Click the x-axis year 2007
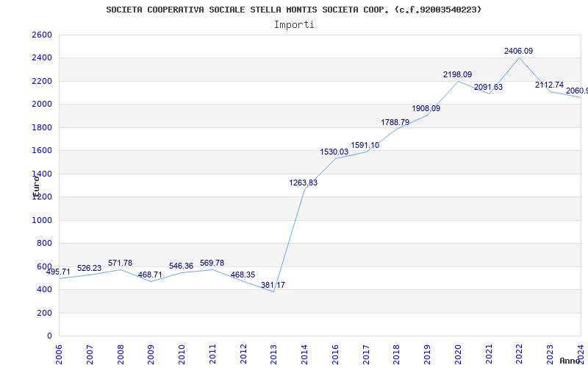 pos(90,355)
